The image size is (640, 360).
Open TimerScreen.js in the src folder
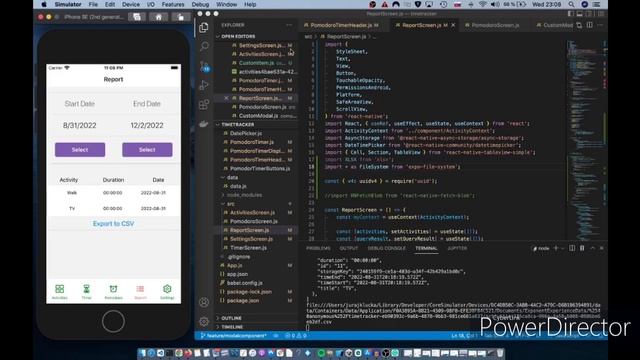248,248
